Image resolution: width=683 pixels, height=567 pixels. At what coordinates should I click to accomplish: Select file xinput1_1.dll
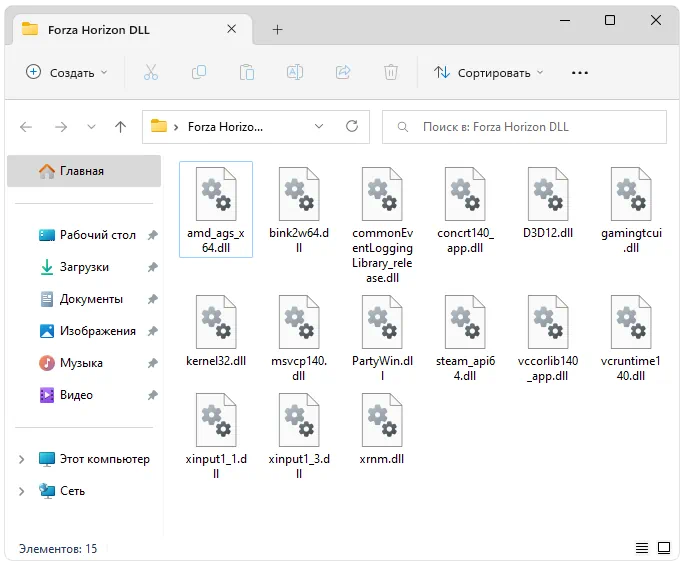[216, 435]
